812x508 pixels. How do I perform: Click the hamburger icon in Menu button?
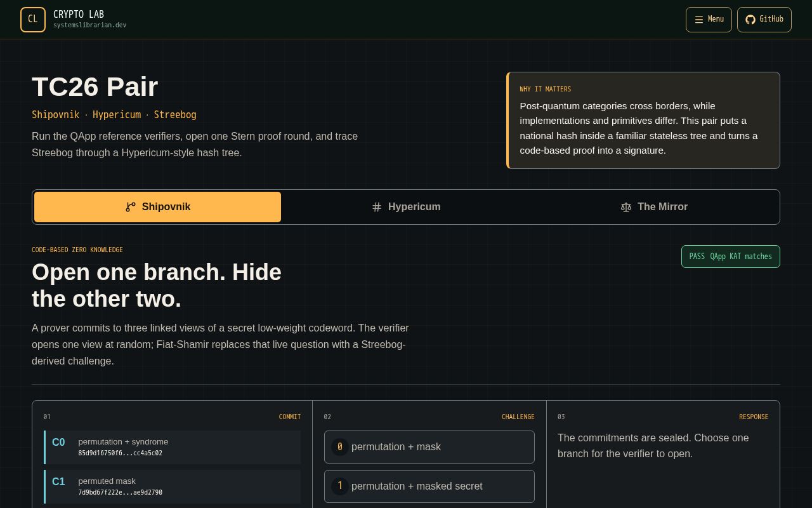[699, 20]
